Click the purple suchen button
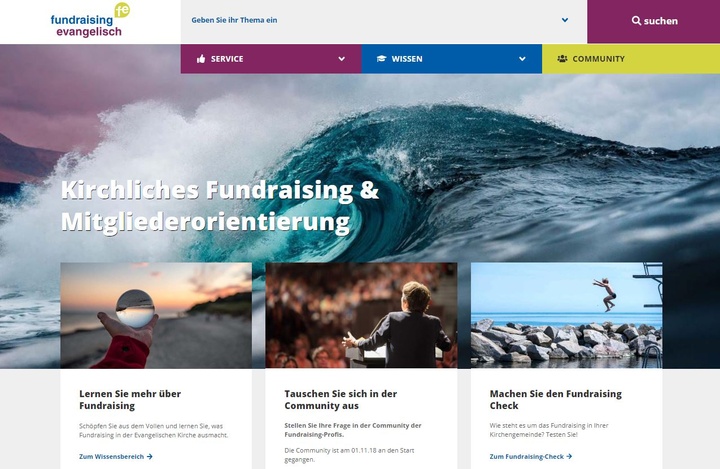 click(x=653, y=22)
